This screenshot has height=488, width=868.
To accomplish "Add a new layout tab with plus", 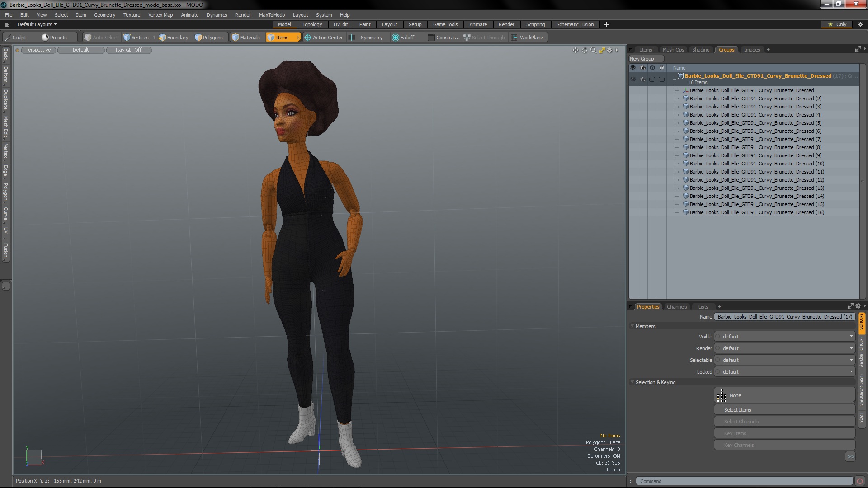I will tap(606, 24).
